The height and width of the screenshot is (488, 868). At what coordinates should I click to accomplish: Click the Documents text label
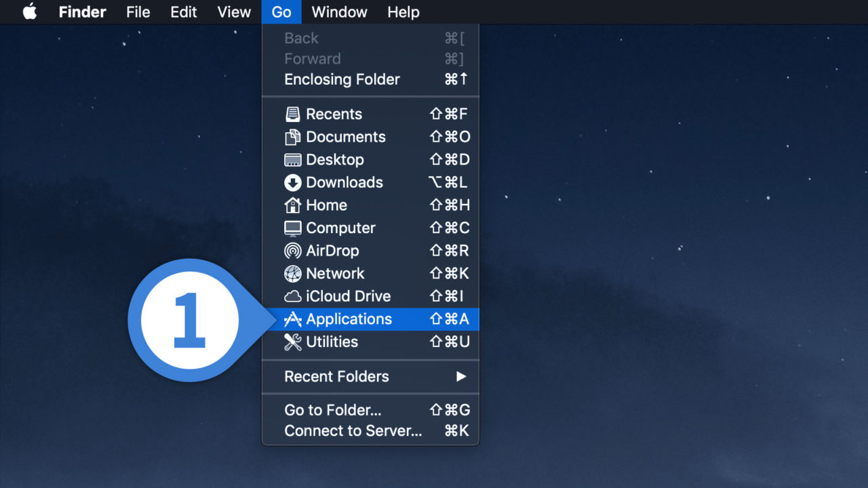346,137
